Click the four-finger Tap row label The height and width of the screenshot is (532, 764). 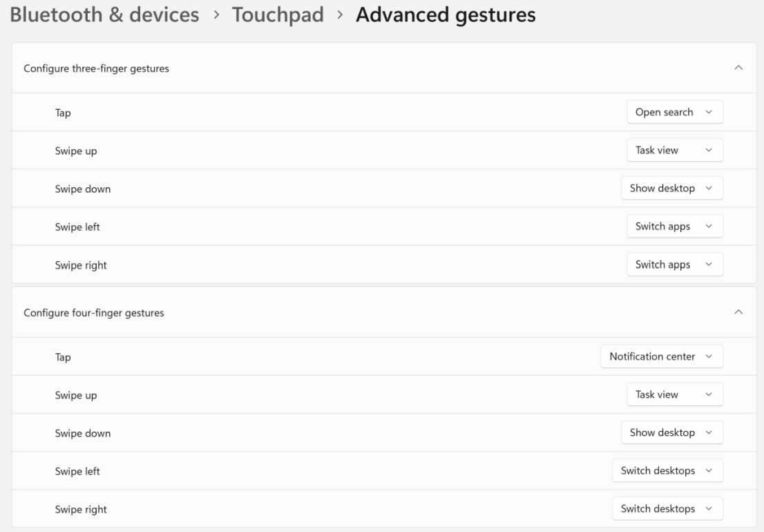click(63, 357)
